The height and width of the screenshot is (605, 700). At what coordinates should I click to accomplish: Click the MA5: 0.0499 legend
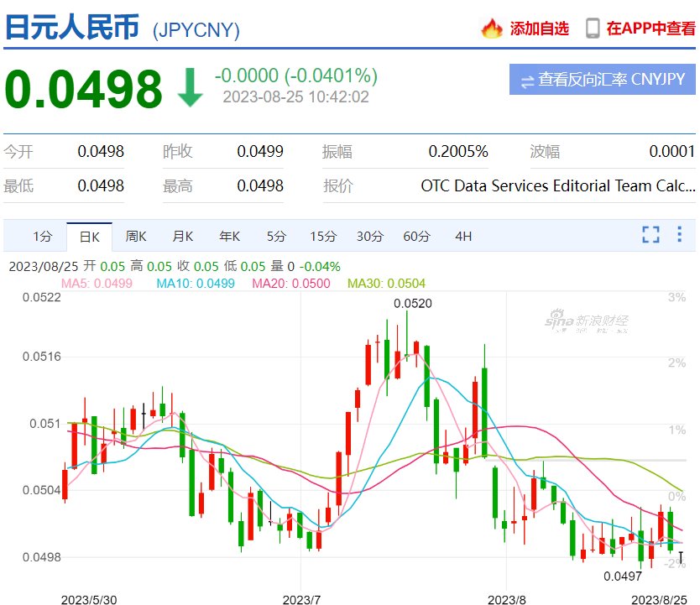(x=97, y=284)
